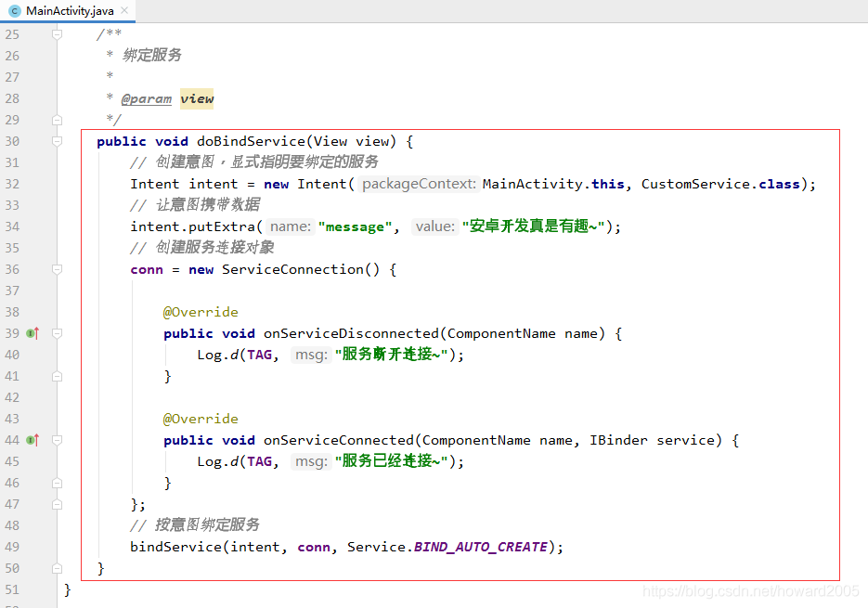This screenshot has width=868, height=608.
Task: Click the bindService call on line 49
Action: (175, 547)
